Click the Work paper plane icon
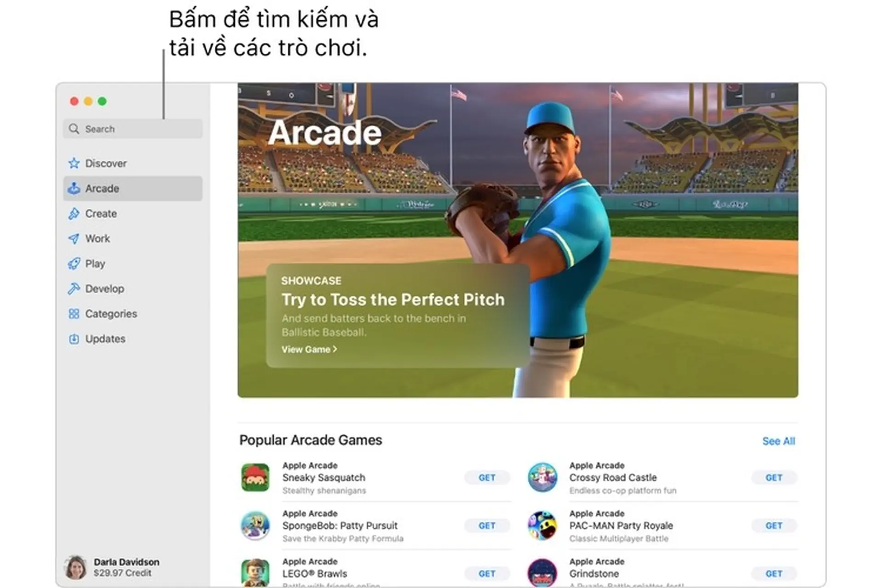This screenshot has width=882, height=588. (x=73, y=238)
